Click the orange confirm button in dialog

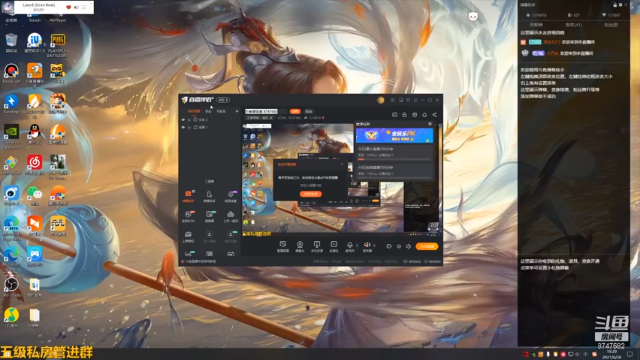(x=311, y=194)
